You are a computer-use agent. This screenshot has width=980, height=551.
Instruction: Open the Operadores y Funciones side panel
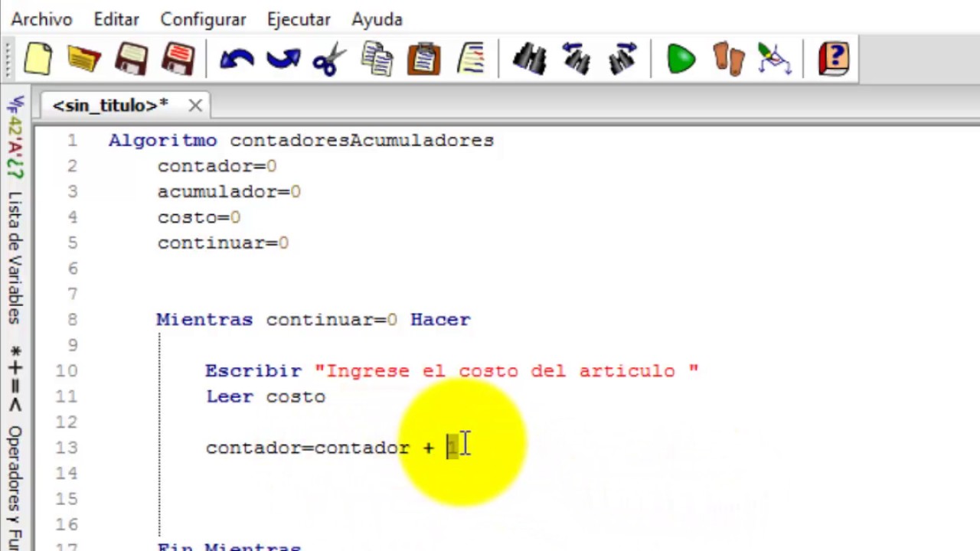(15, 487)
